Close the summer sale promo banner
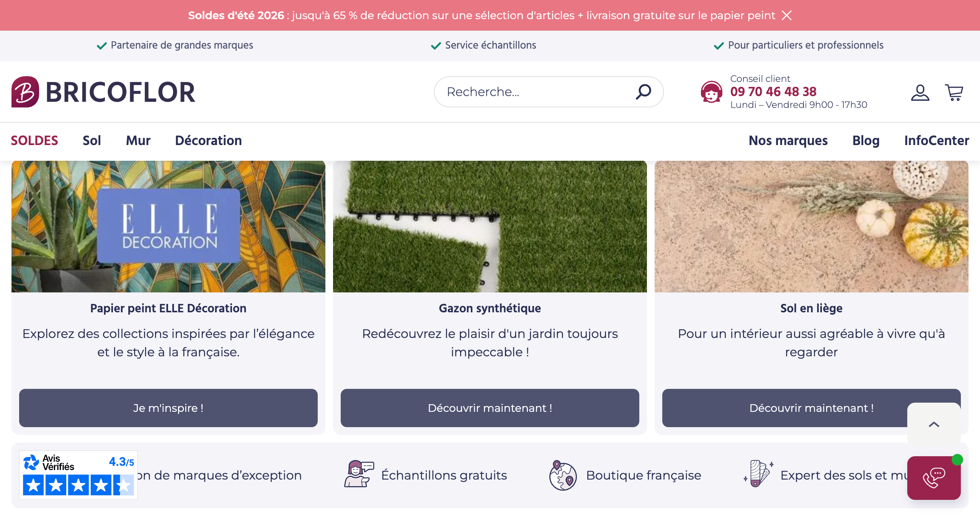Image resolution: width=980 pixels, height=519 pixels. [x=787, y=15]
